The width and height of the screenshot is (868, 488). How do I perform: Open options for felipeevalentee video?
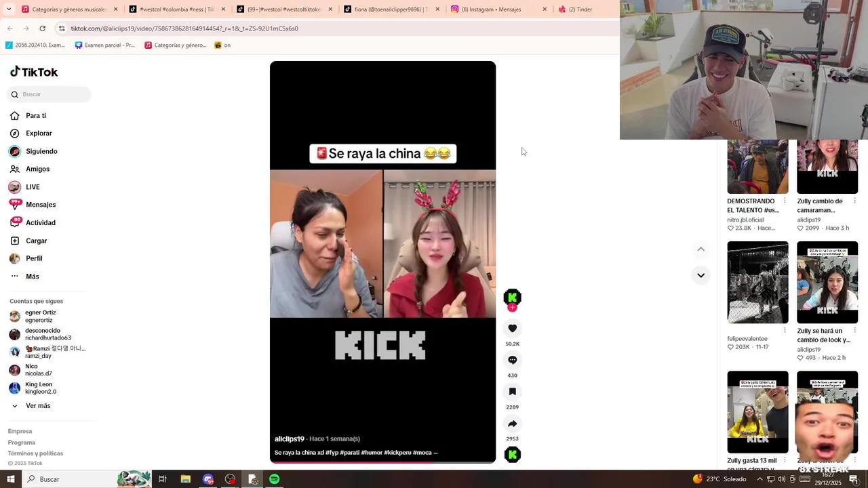click(785, 331)
